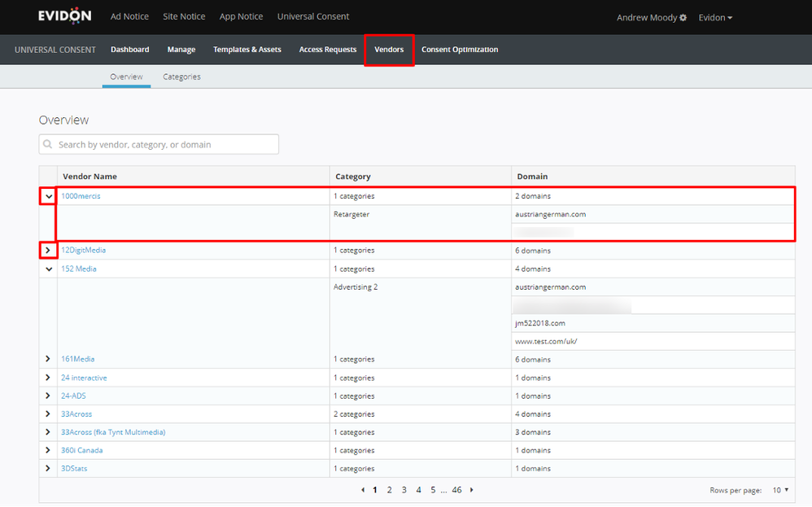
Task: Select the Advertising 2 category cell
Action: coord(356,287)
